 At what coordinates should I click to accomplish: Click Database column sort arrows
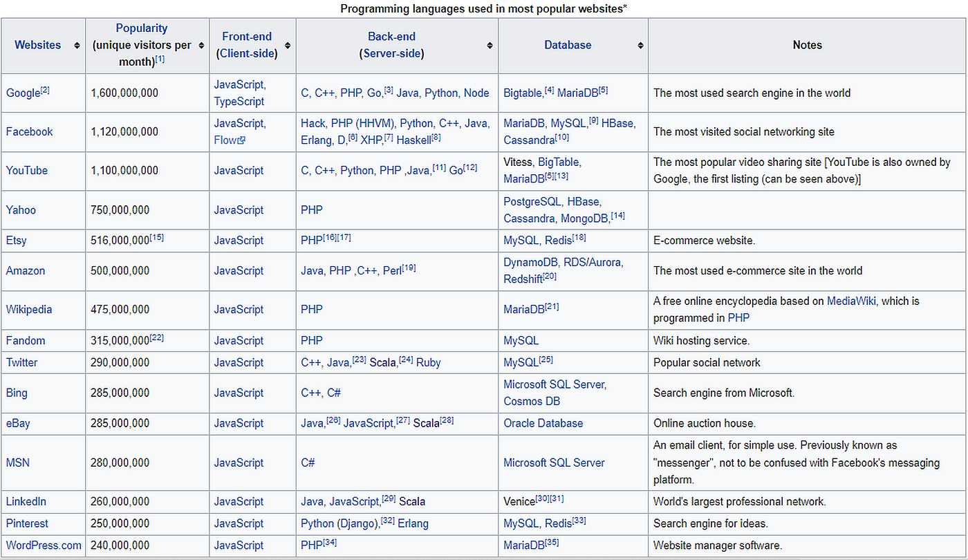[640, 46]
